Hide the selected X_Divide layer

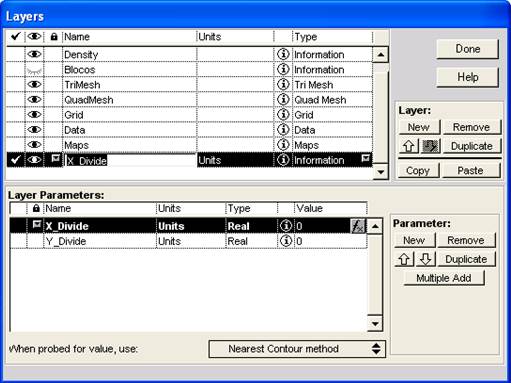pos(34,160)
